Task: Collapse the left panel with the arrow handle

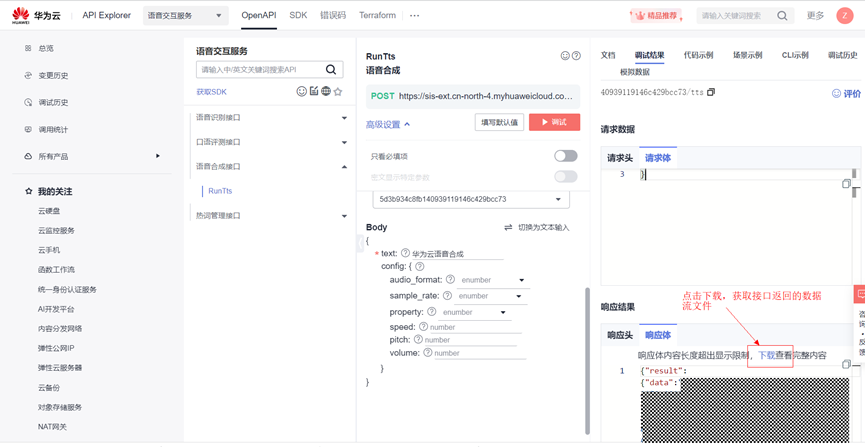Action: [x=360, y=243]
